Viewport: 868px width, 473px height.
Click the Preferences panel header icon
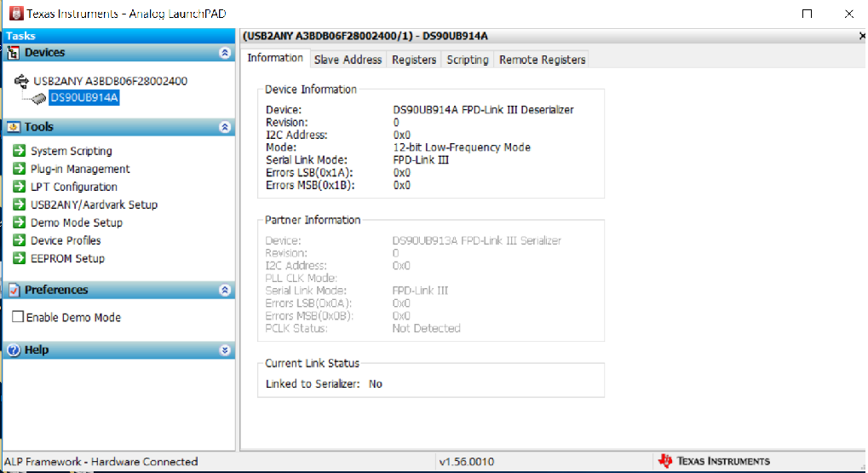pos(14,291)
